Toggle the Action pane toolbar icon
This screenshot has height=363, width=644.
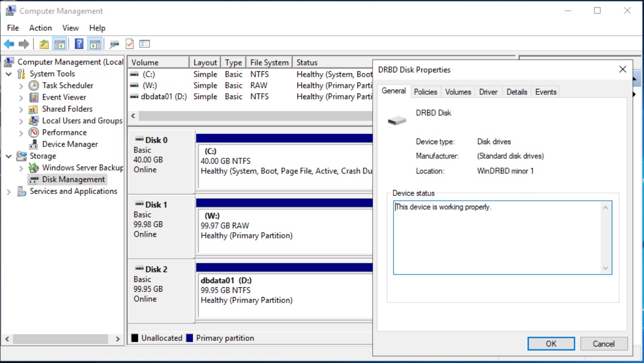[x=94, y=43]
